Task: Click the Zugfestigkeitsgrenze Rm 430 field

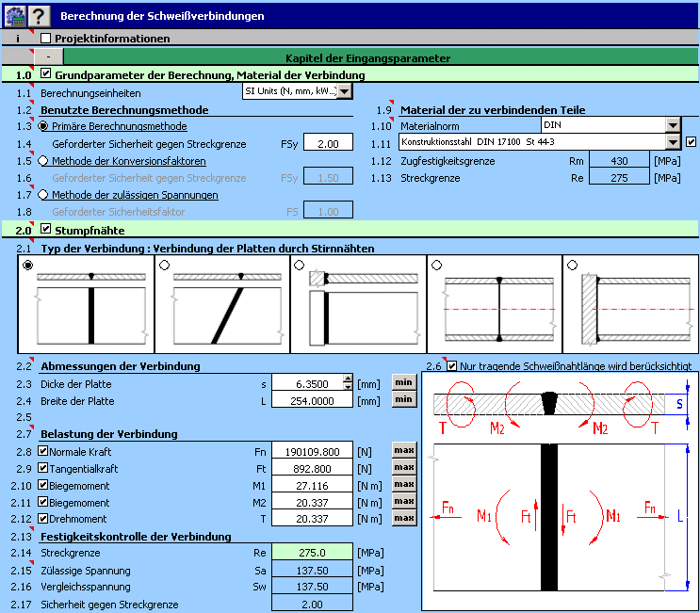Action: 619,159
